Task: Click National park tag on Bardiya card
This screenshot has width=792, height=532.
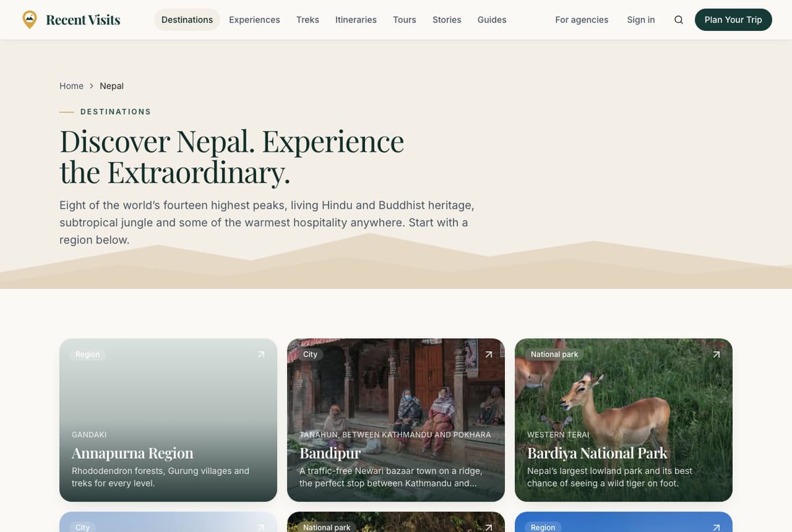Action: click(554, 354)
